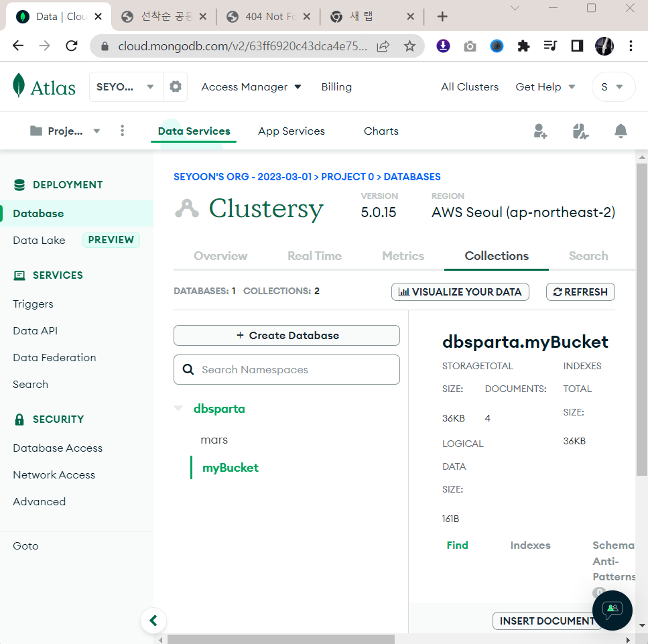The image size is (648, 644).
Task: Select the Collections tab
Action: [x=497, y=256]
